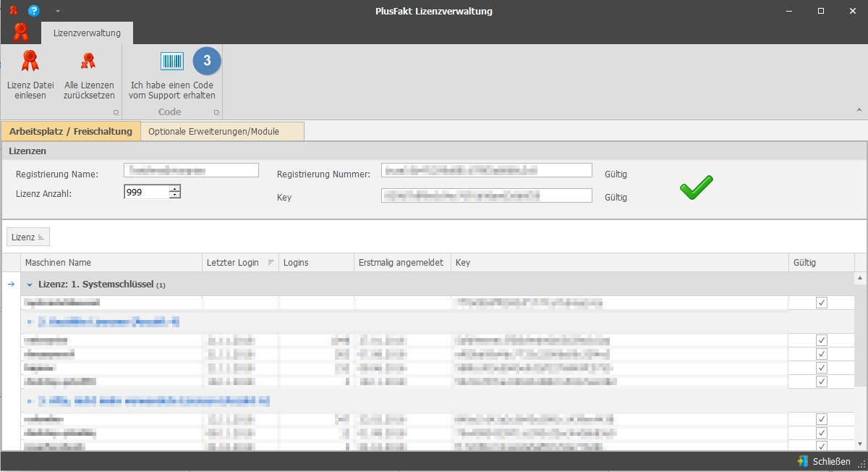Click the Code group label in ribbon
This screenshot has height=472, width=868.
pos(169,112)
